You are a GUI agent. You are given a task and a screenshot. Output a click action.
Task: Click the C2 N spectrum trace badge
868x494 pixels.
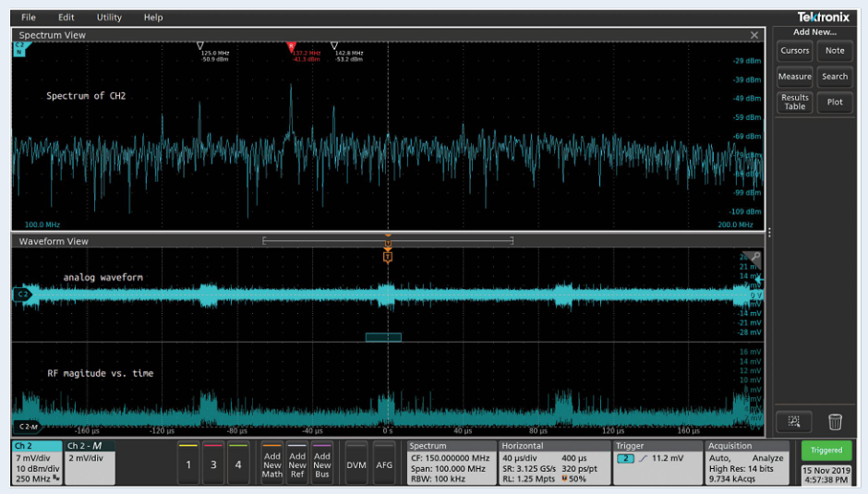pos(18,48)
